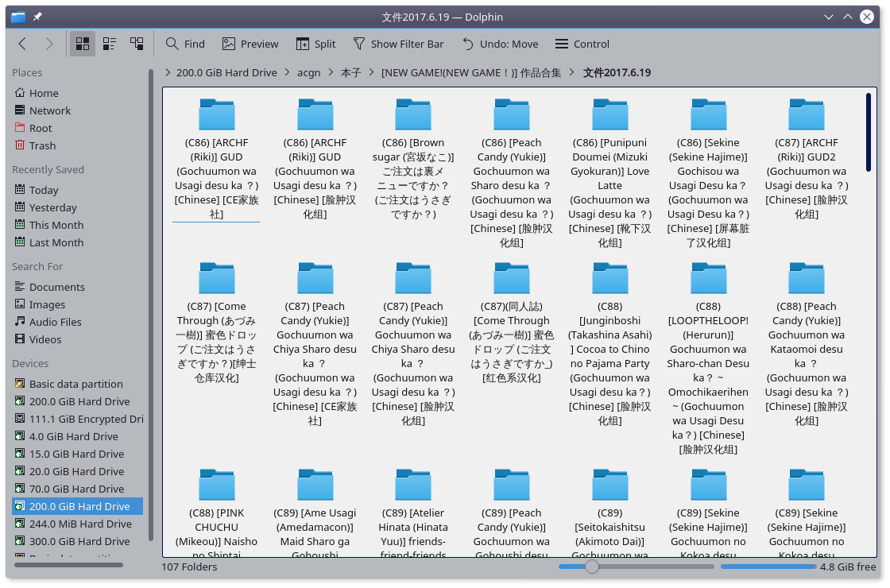Viewport: 890px width, 588px height.
Task: Split the view with Split button
Action: click(x=315, y=44)
